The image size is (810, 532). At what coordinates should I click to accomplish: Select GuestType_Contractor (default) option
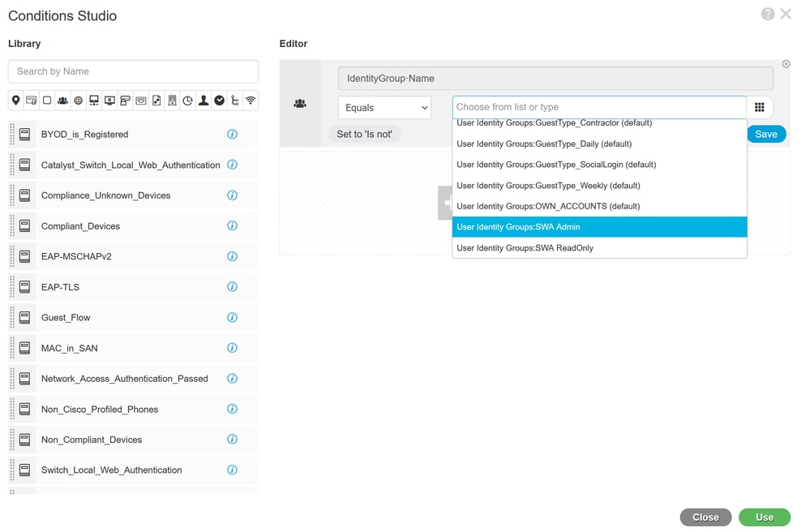(599, 124)
